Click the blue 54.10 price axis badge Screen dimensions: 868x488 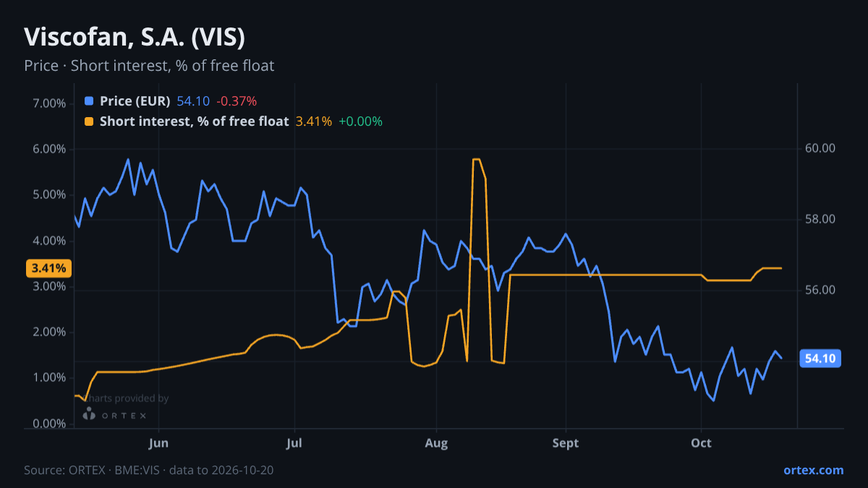click(820, 358)
